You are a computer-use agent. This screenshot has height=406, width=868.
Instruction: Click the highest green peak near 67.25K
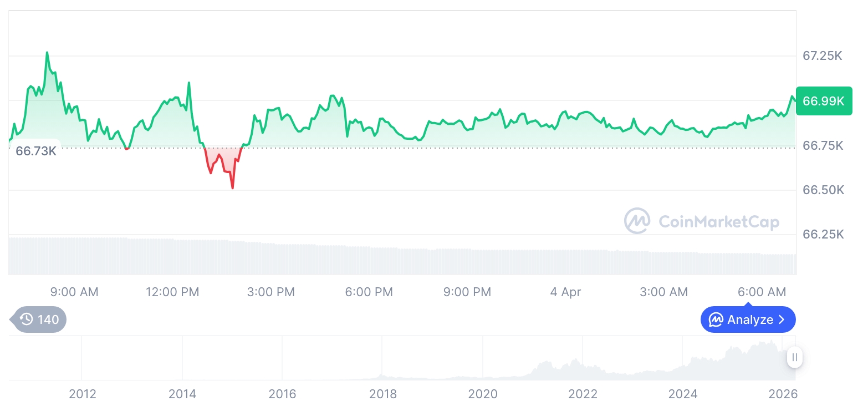point(47,53)
